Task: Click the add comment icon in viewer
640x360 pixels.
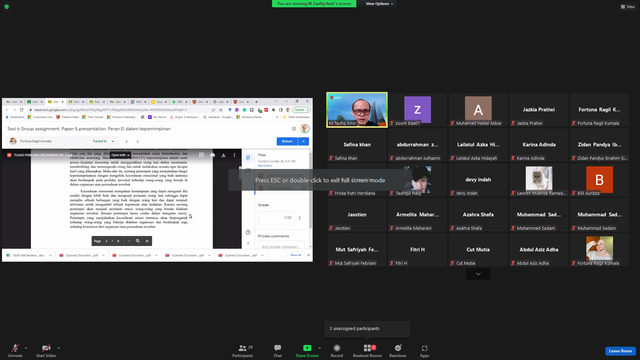Action: (x=201, y=155)
